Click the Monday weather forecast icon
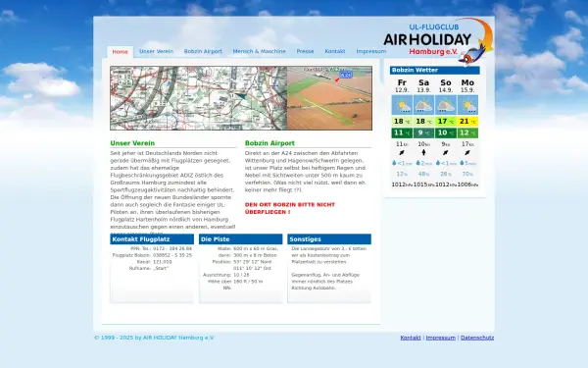The width and height of the screenshot is (588, 368). pos(467,105)
